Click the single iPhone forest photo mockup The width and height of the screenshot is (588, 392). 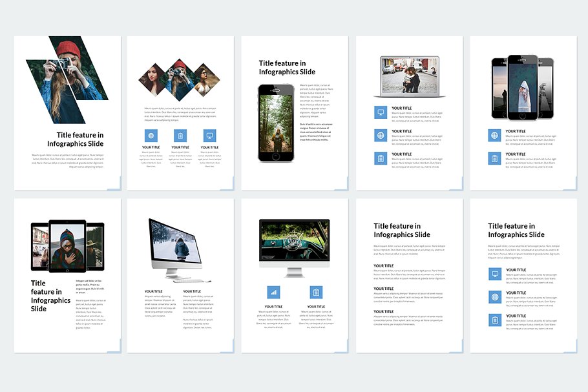pos(276,123)
